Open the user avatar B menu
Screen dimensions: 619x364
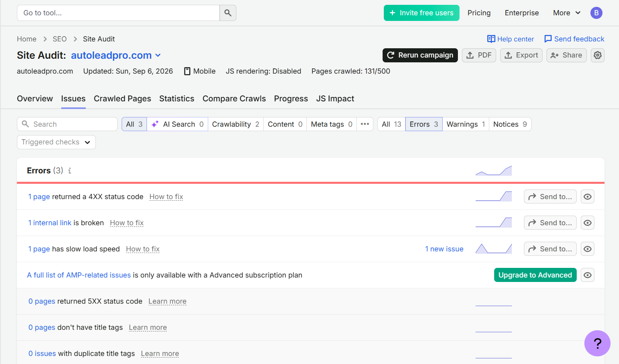[596, 13]
